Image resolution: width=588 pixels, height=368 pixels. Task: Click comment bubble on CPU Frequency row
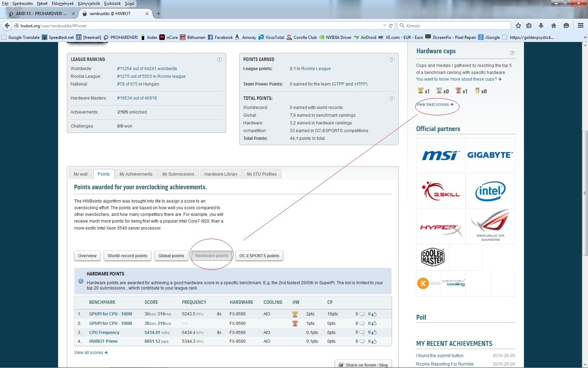[362, 332]
